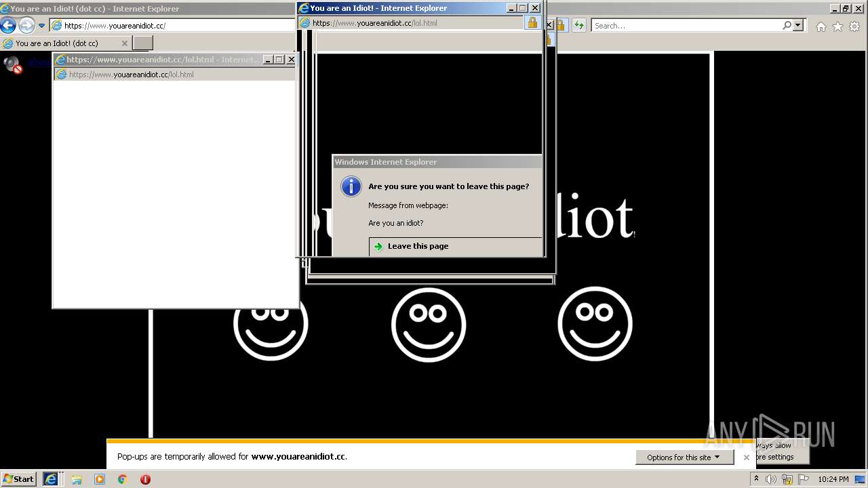Launch Windows Media Player from taskbar
Viewport: 868px width, 488px height.
pyautogui.click(x=100, y=479)
